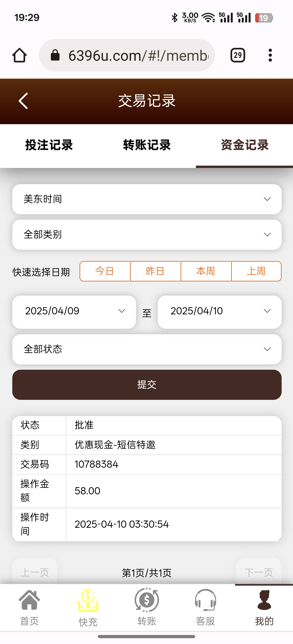
Task: Open the browser three-dot menu
Action: [270, 55]
